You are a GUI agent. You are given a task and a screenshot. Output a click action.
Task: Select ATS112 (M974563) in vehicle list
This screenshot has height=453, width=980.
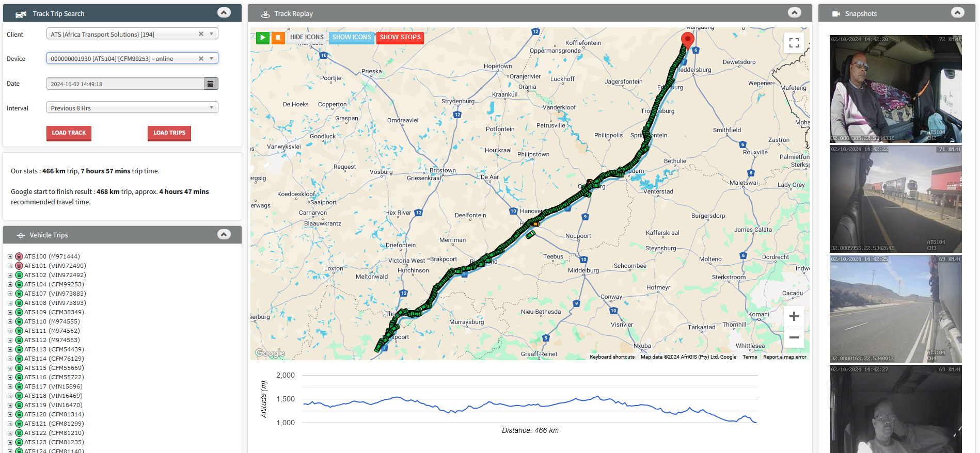(52, 340)
